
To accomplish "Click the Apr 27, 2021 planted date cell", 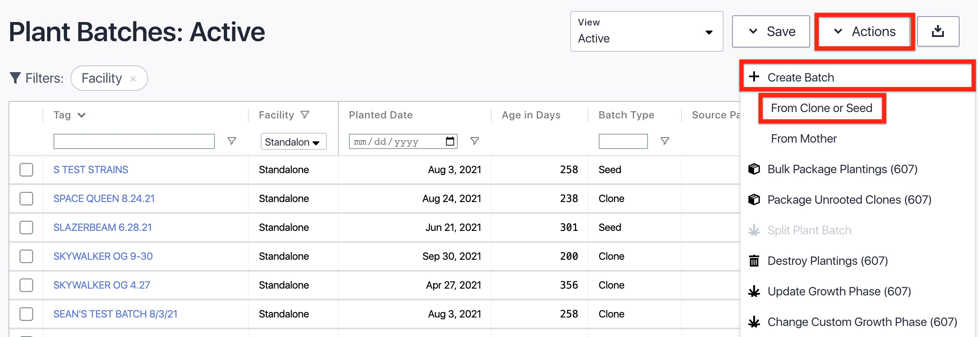I will [453, 285].
